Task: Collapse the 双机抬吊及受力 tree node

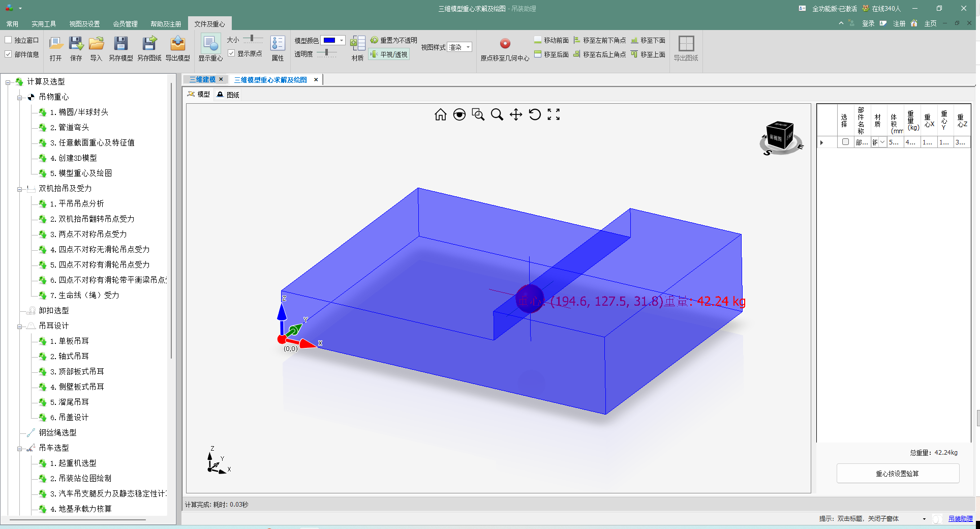Action: (x=19, y=189)
